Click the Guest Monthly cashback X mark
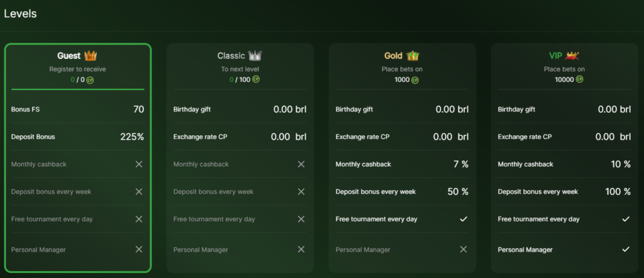This screenshot has height=278, width=644. [139, 164]
